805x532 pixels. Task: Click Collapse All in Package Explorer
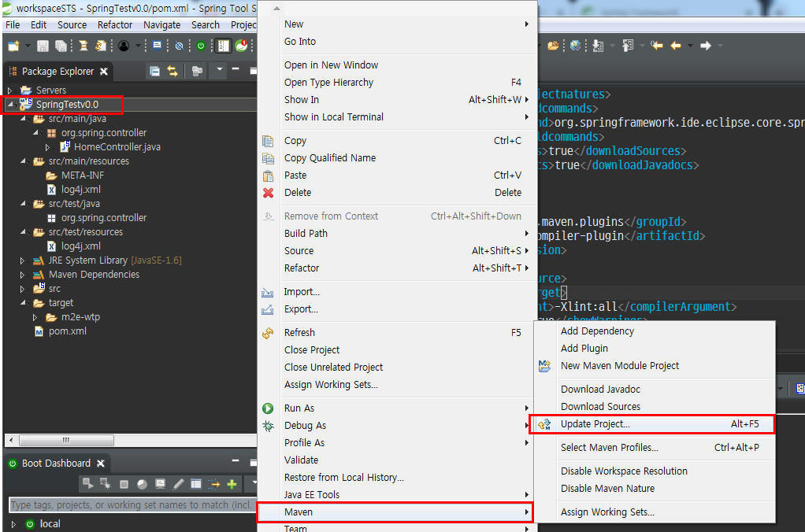pyautogui.click(x=154, y=71)
